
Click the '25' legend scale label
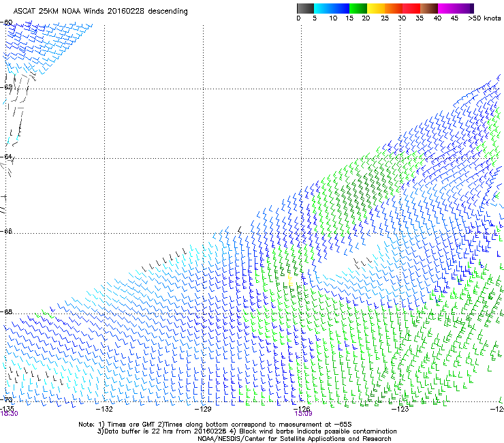[x=385, y=18]
